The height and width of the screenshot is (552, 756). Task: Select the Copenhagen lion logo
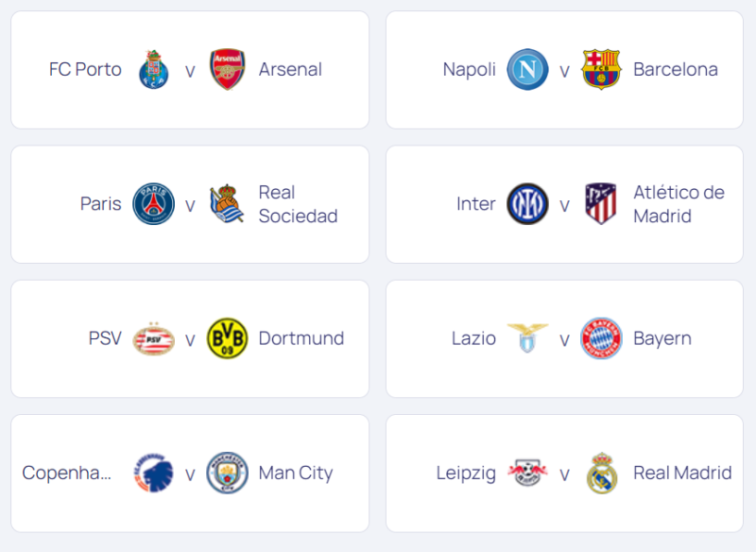pos(153,473)
